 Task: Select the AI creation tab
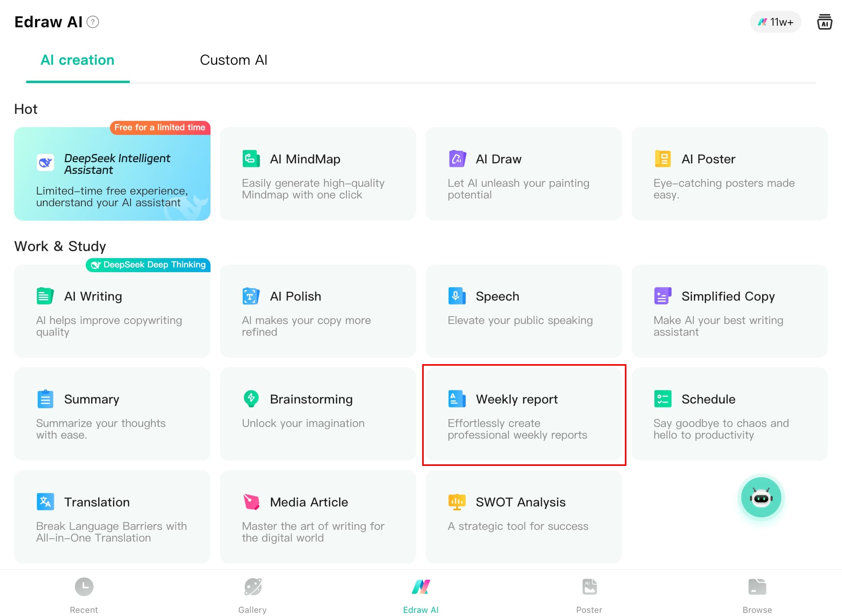pos(78,60)
